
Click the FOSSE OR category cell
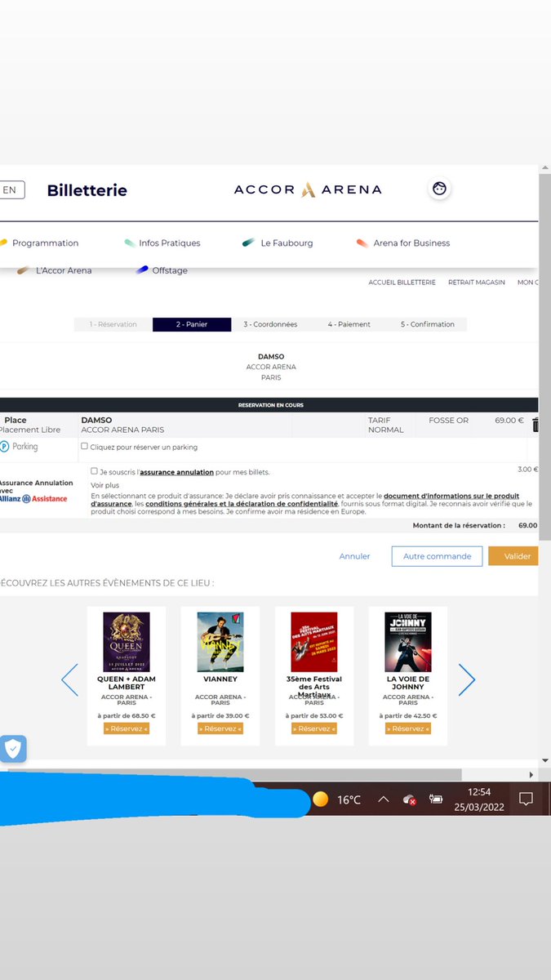pos(449,421)
